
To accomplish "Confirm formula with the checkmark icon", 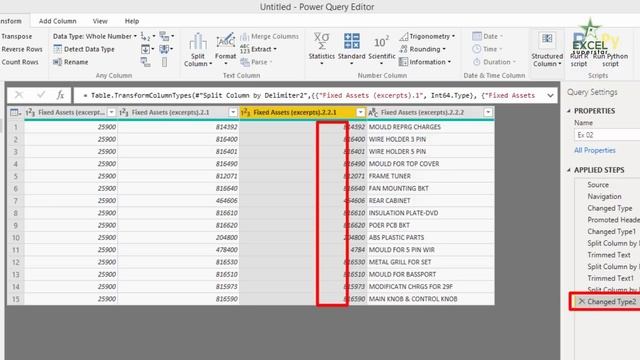I will click(x=40, y=95).
